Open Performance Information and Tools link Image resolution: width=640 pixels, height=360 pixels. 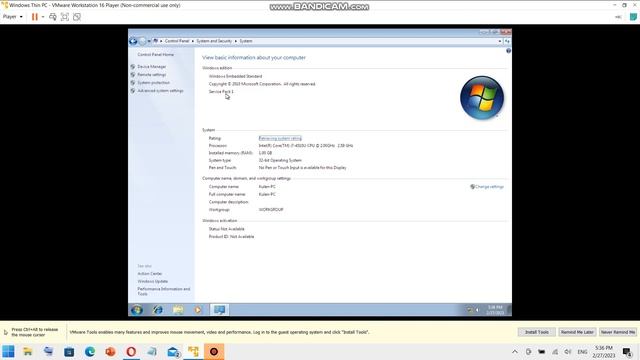pyautogui.click(x=164, y=291)
